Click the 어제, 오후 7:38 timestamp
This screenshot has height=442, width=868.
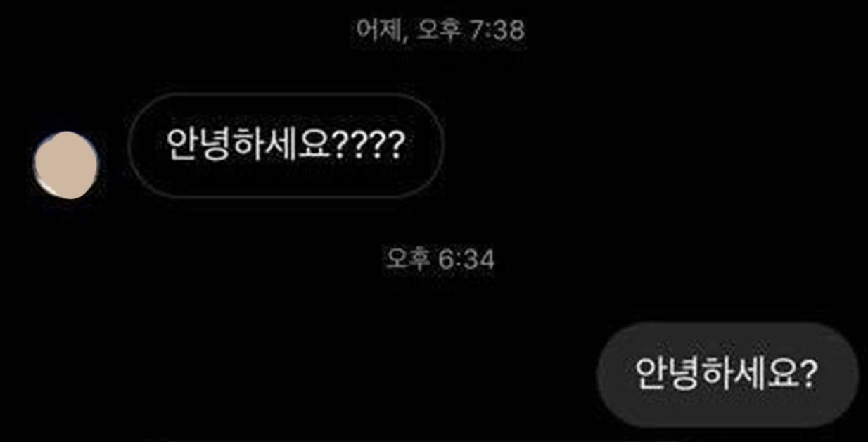tap(440, 30)
